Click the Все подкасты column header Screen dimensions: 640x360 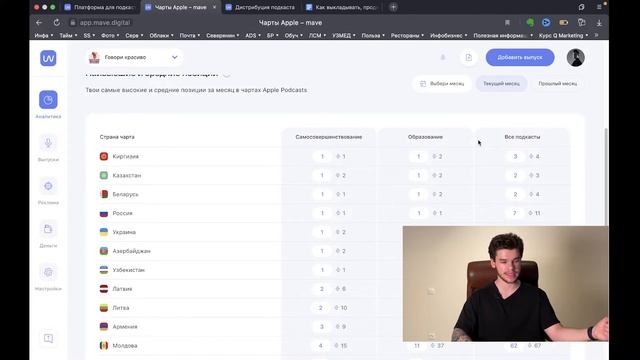[522, 137]
